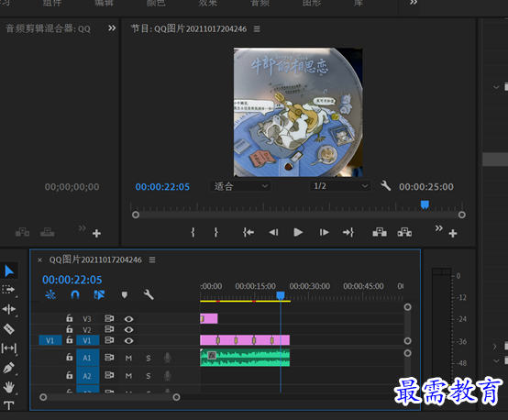
Task: Select the Selection tool arrow
Action: click(x=9, y=271)
